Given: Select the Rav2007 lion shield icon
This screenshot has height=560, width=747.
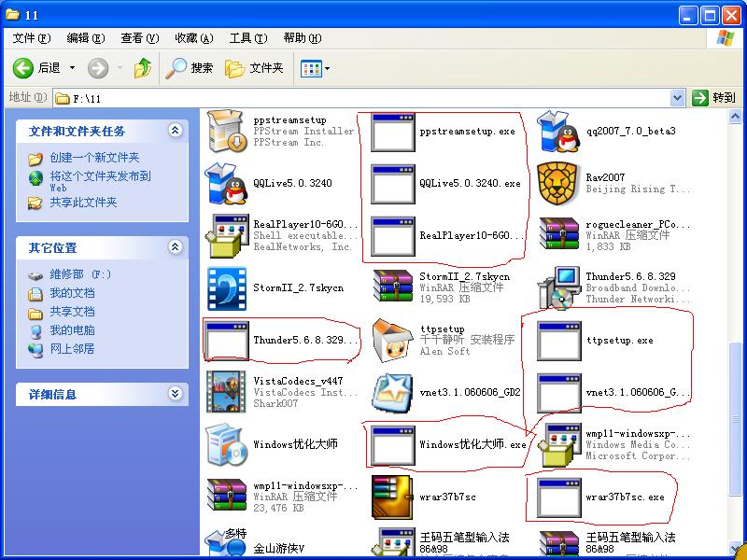Looking at the screenshot, I should pyautogui.click(x=558, y=183).
